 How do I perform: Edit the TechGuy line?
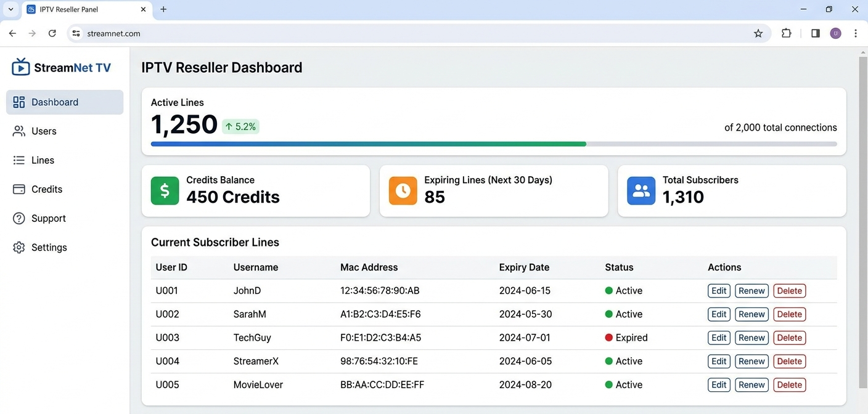[x=719, y=338]
